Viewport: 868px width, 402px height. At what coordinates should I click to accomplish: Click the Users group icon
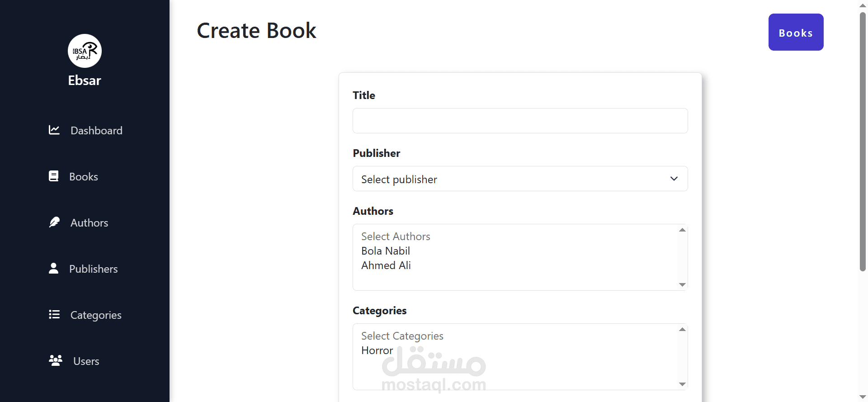(55, 361)
